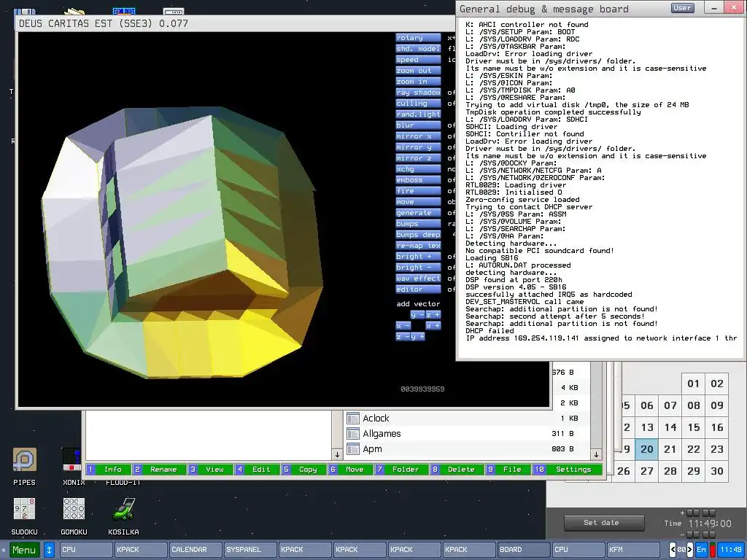
Task: Switch to KFM taskbar item
Action: (x=632, y=550)
